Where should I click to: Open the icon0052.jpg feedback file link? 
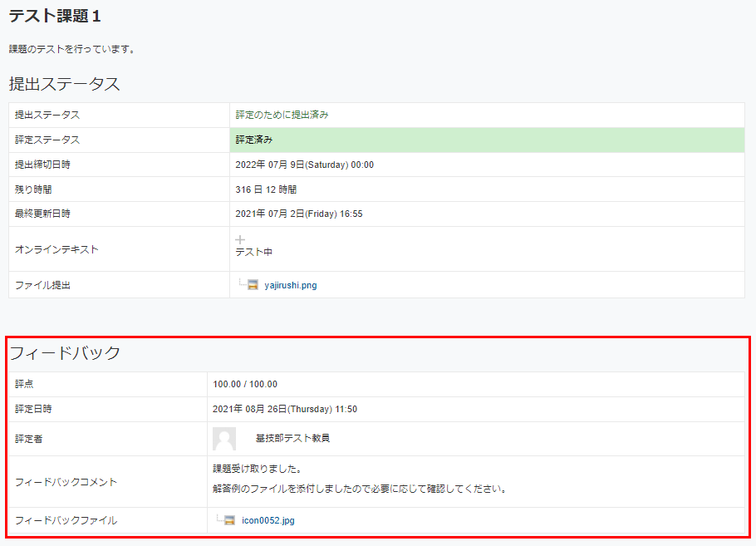(268, 521)
